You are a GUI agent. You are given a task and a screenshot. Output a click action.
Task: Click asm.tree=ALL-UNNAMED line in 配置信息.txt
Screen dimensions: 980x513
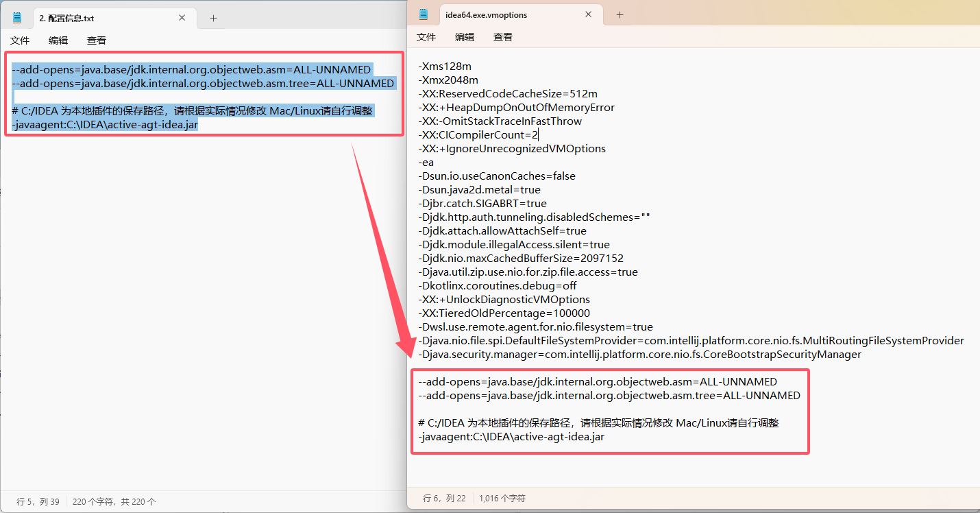[203, 83]
